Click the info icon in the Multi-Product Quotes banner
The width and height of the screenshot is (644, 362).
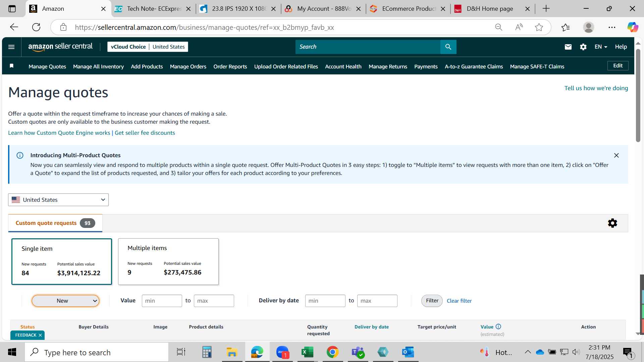[20, 155]
